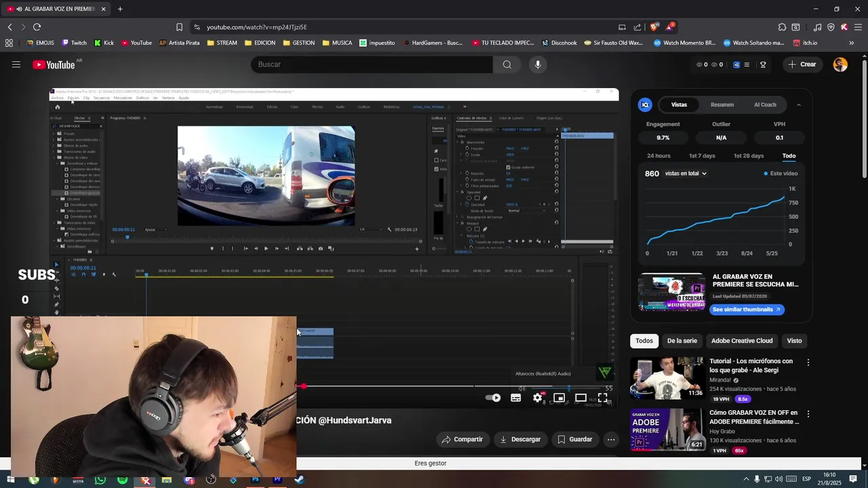Image resolution: width=868 pixels, height=488 pixels.
Task: Bookmark this page in address bar
Action: [x=179, y=27]
